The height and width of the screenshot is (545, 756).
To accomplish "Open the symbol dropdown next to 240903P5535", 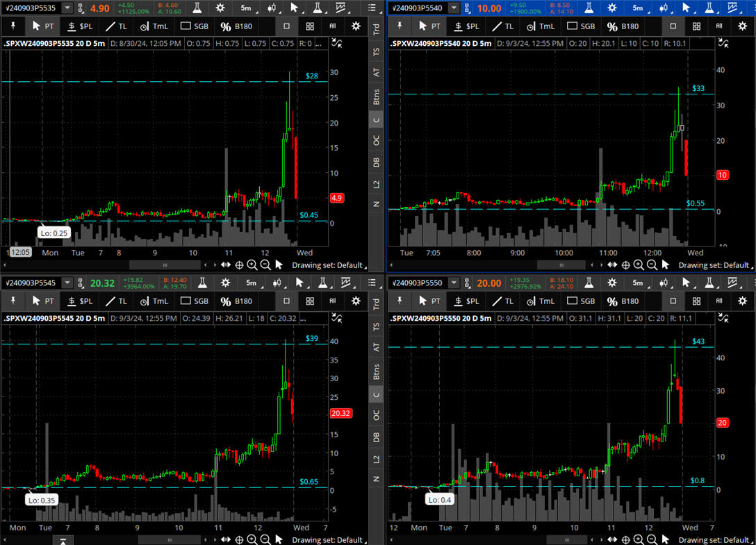I will coord(67,8).
